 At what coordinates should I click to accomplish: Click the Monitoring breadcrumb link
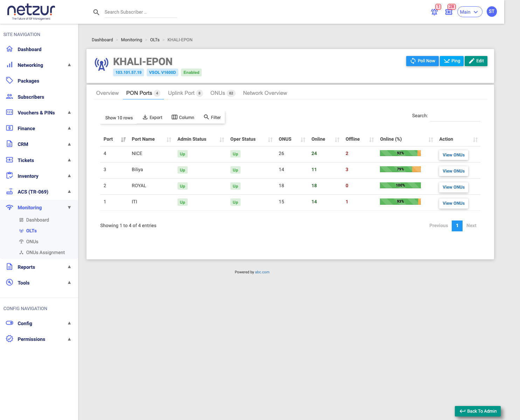pos(131,40)
